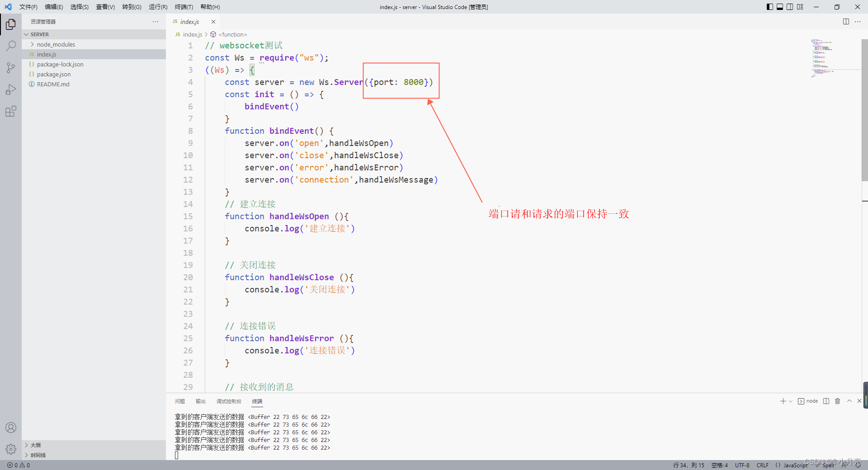Open the Search view in activity bar

coord(11,46)
